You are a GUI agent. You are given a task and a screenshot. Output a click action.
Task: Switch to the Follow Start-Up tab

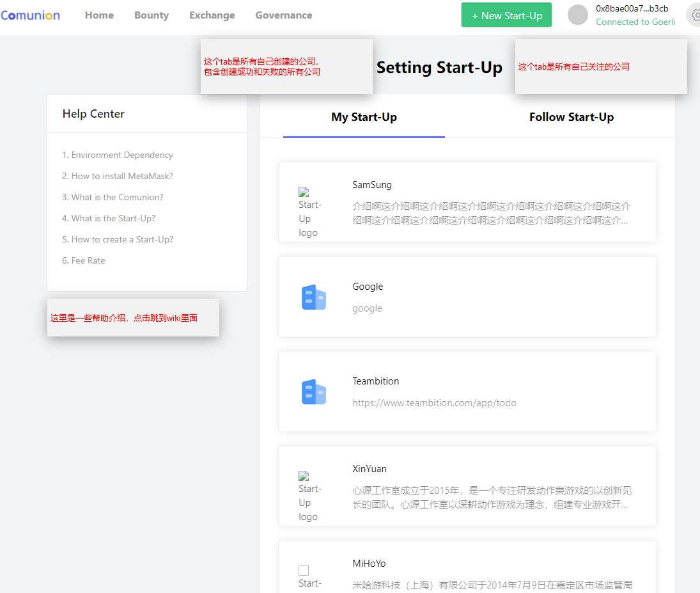coord(572,118)
